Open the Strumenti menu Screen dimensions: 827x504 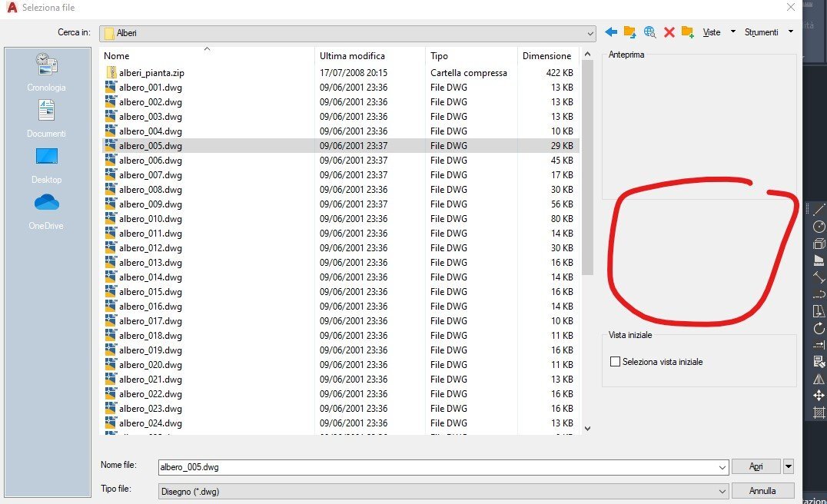pos(761,32)
